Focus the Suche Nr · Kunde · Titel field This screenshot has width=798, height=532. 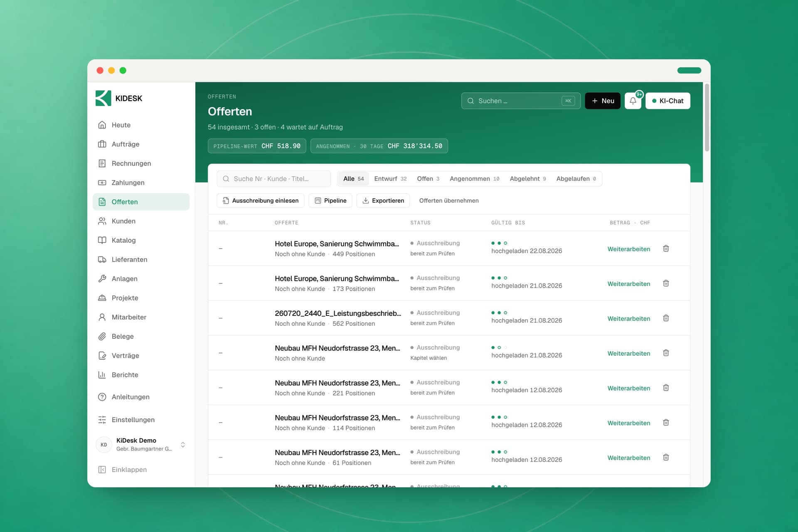point(273,179)
